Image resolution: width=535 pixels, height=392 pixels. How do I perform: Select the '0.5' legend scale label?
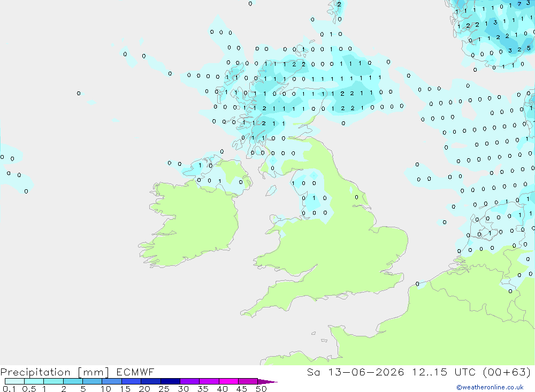tap(29, 389)
